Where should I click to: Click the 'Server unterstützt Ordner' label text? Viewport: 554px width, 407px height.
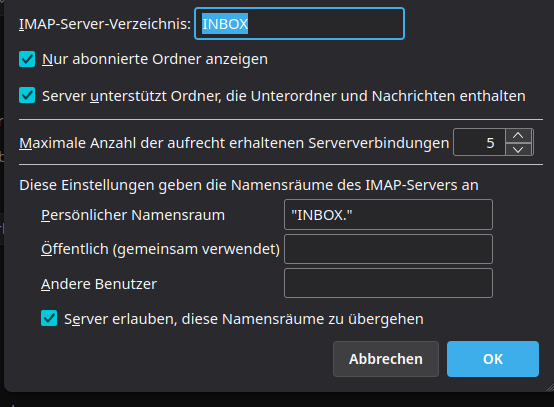[x=284, y=96]
